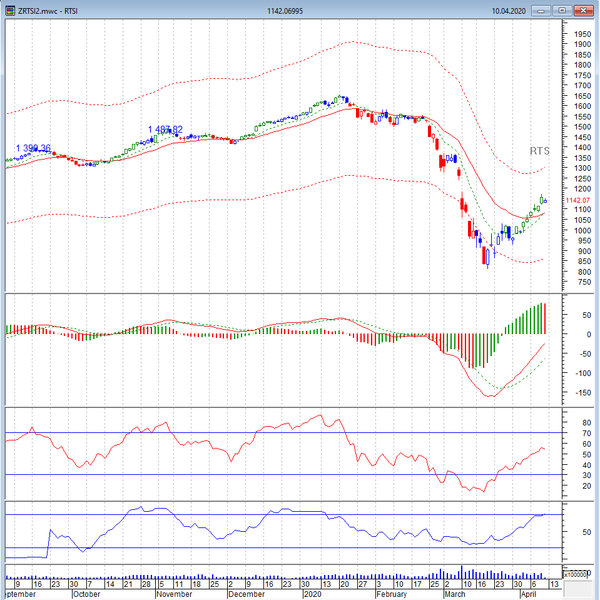Screen dimensions: 600x600
Task: Close the ZRTSI2.mwc chart window
Action: point(584,11)
